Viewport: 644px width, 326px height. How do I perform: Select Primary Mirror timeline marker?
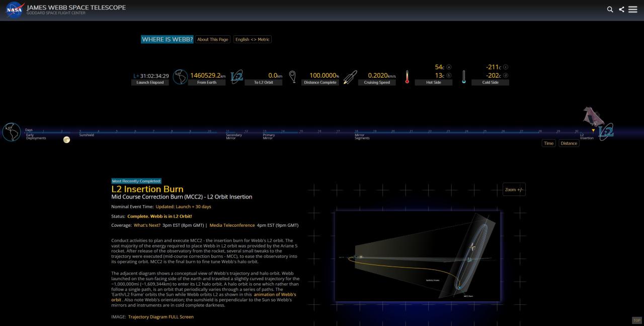(x=269, y=137)
